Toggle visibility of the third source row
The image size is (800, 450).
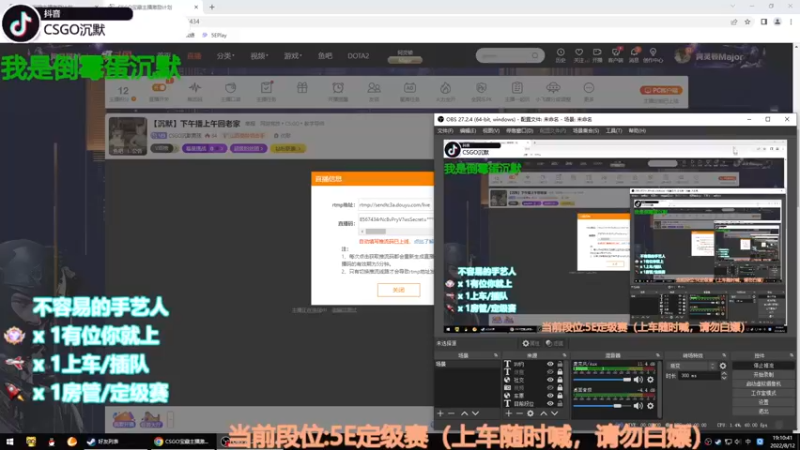pos(550,380)
